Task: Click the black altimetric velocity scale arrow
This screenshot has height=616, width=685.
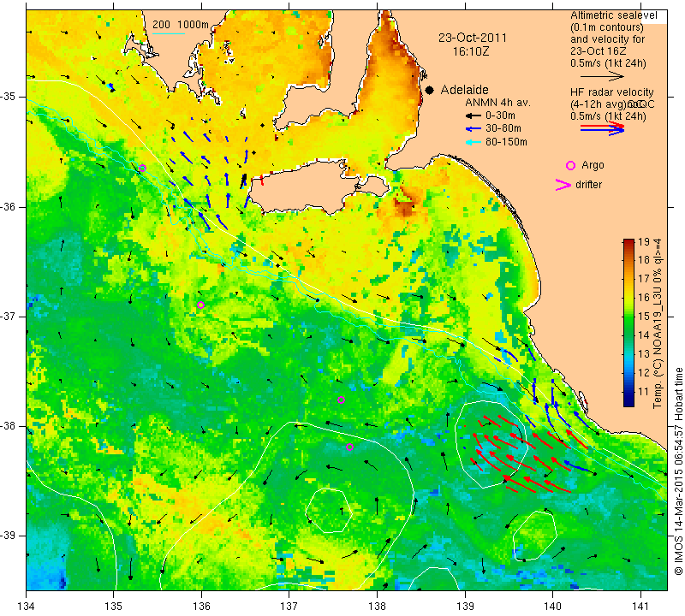Action: (602, 76)
